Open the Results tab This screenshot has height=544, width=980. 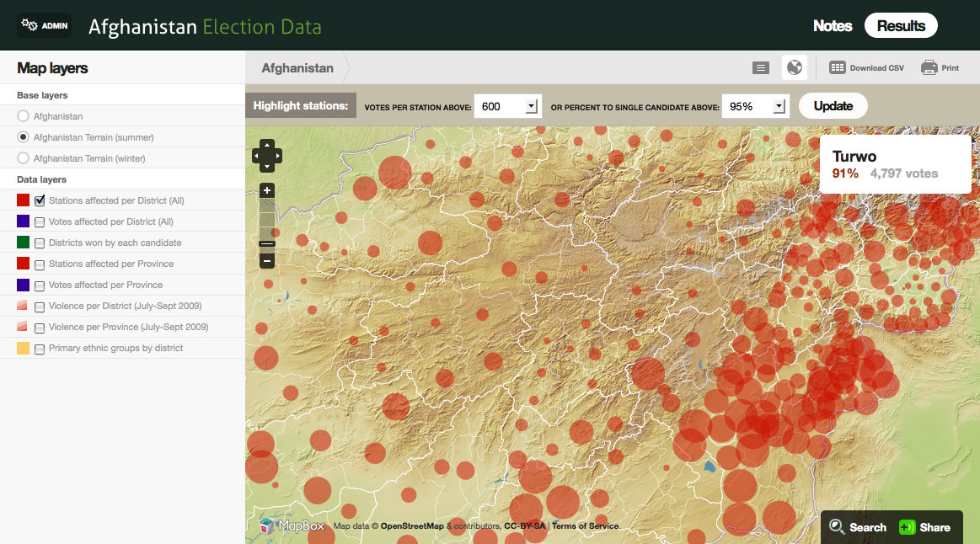[x=901, y=25]
